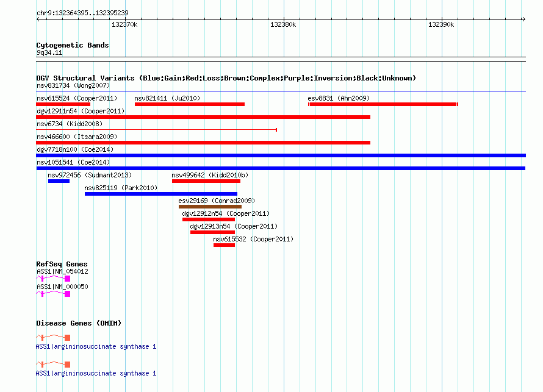Screen dimensions: 543x392
Task: Click the dgv12912n54 (Cooper2011) red bar
Action: (x=209, y=219)
